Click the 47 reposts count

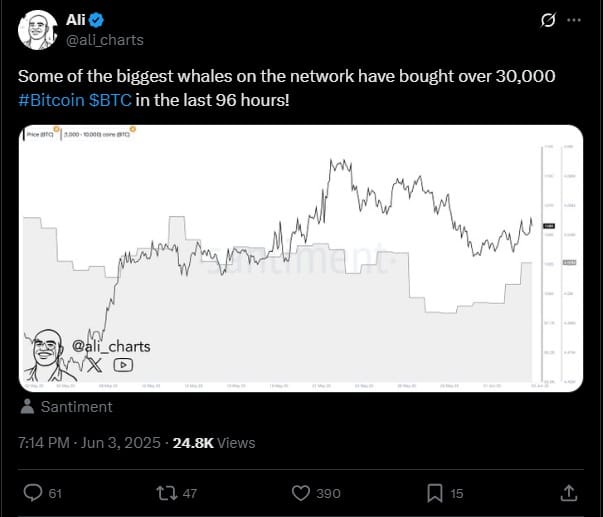pyautogui.click(x=190, y=494)
